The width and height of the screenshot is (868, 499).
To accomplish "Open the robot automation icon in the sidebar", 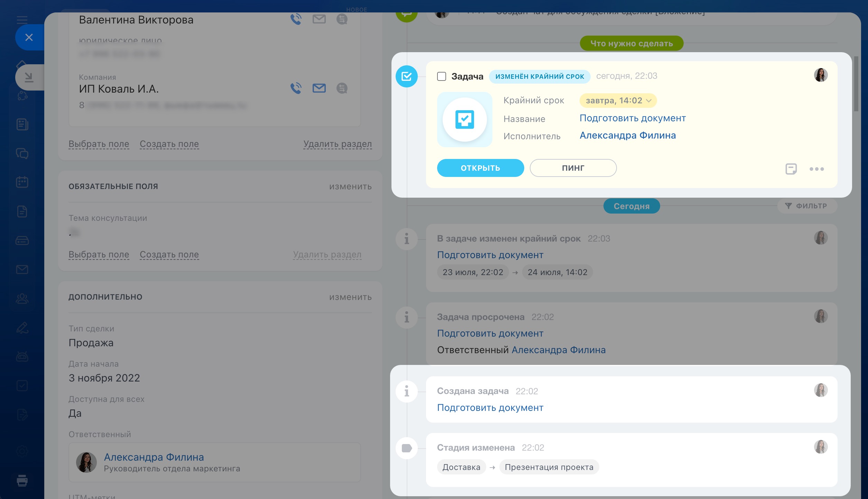I will pyautogui.click(x=22, y=356).
